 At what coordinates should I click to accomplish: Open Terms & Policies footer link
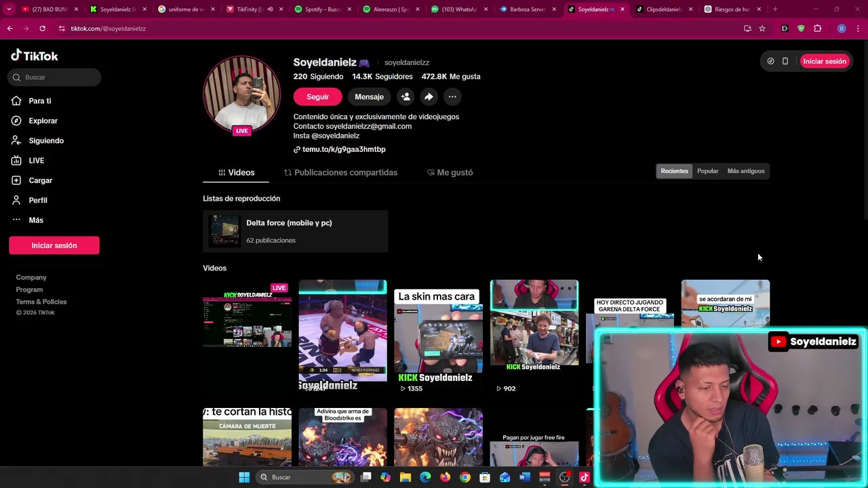[41, 302]
